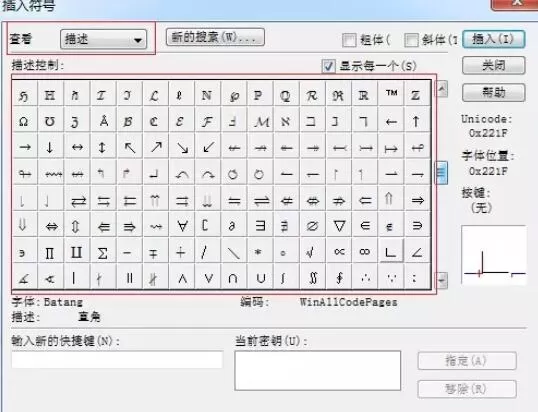Select the right arrow → symbol
The image size is (538, 412).
[24, 147]
